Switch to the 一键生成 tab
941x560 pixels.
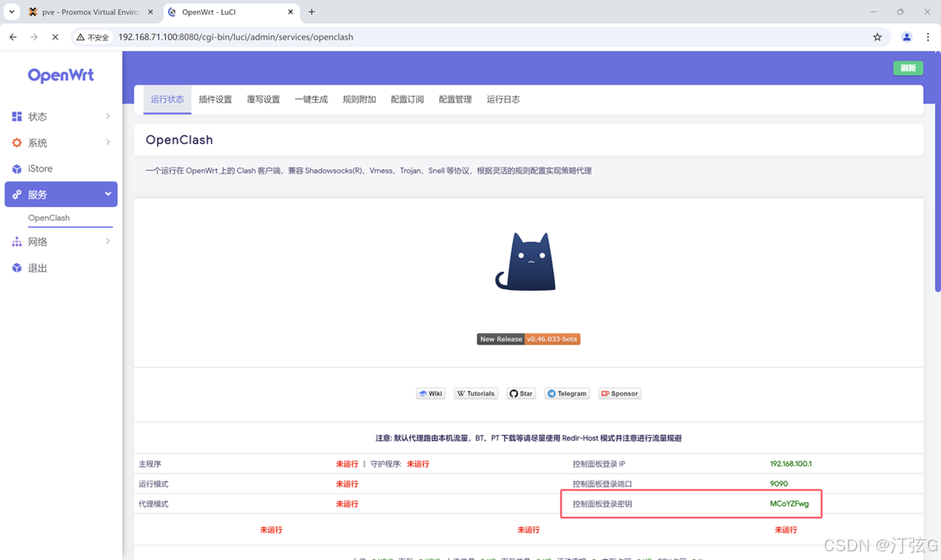tap(312, 99)
